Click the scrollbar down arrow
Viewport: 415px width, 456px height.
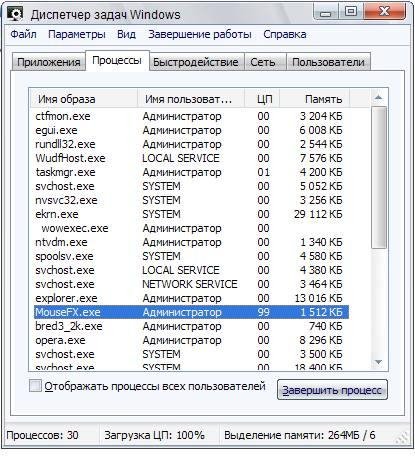[378, 362]
